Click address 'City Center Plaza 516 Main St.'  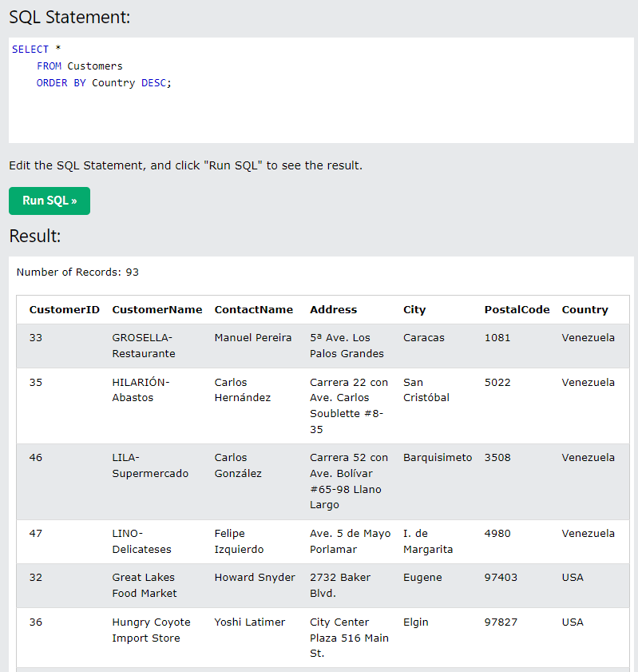[x=350, y=638]
